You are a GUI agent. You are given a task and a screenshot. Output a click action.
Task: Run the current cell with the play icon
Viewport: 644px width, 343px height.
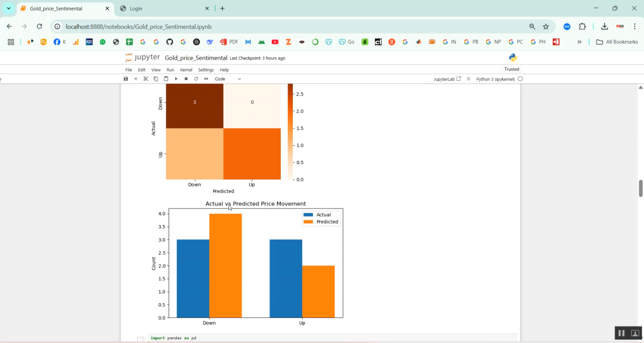pos(176,79)
